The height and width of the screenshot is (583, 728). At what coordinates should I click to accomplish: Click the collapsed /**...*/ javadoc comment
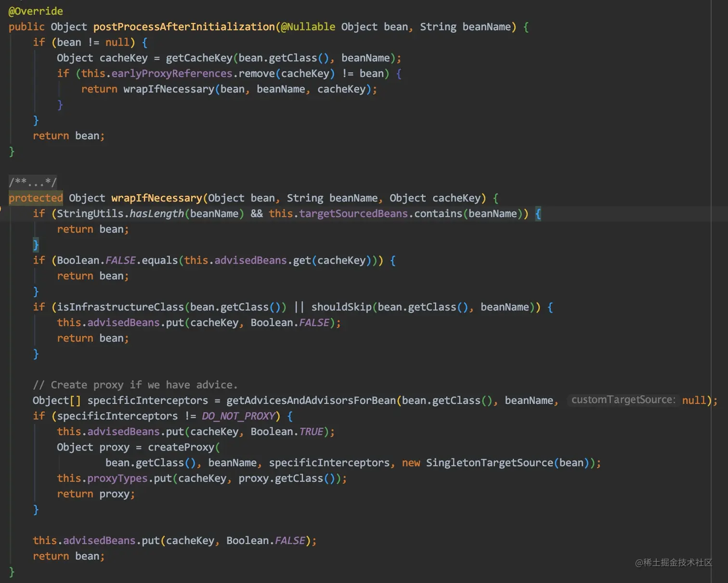point(32,182)
